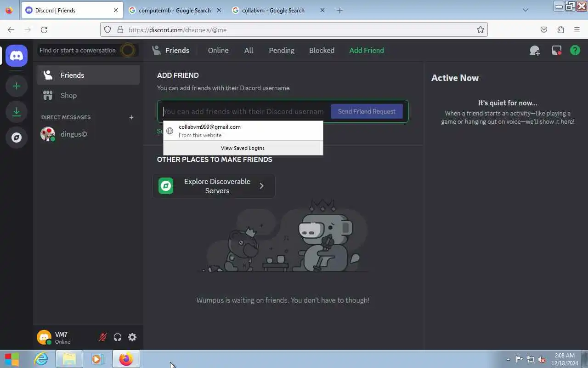Click the network tray icon

(531, 360)
